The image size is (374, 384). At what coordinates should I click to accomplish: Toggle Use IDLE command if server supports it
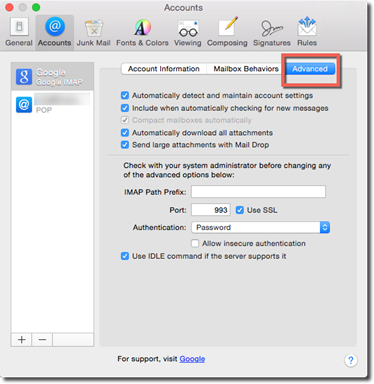click(x=125, y=256)
